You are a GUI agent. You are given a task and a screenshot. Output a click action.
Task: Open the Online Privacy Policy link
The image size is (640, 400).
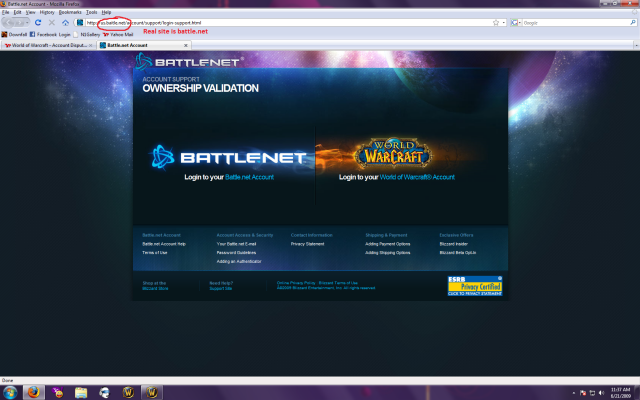[x=296, y=283]
